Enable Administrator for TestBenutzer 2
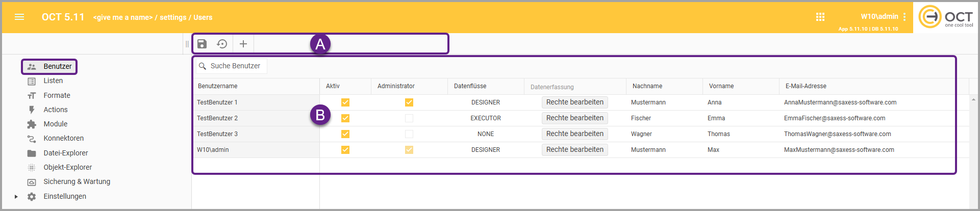Viewport: 980px width, 211px height. point(409,118)
